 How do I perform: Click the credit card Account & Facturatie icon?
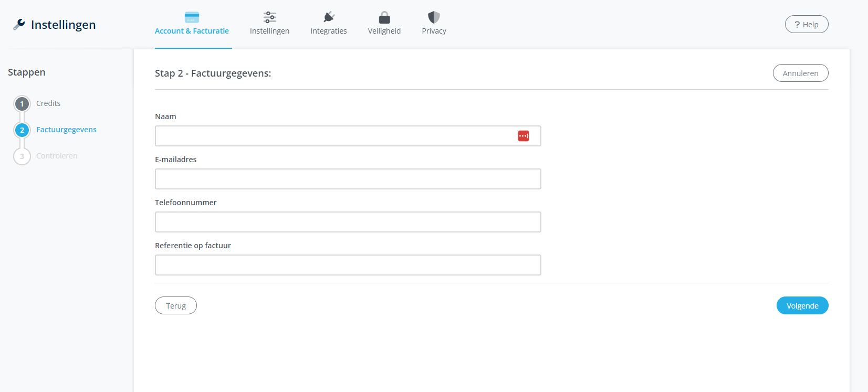(192, 17)
